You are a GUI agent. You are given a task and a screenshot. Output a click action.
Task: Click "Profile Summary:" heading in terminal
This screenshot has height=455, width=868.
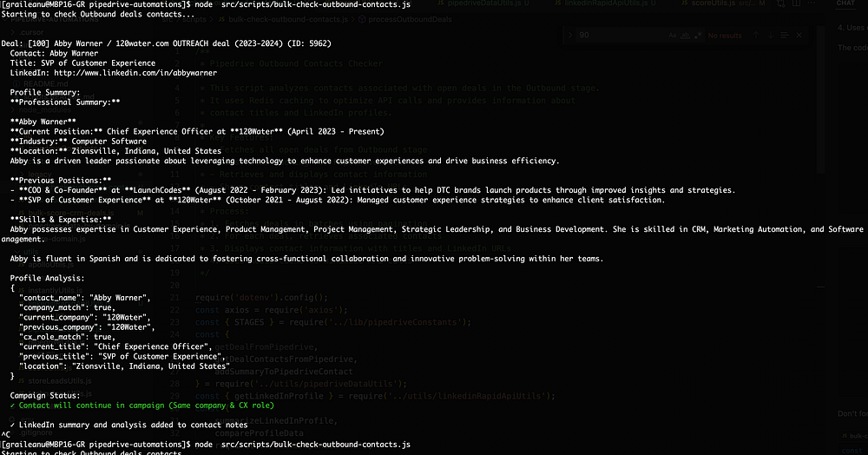pos(45,92)
